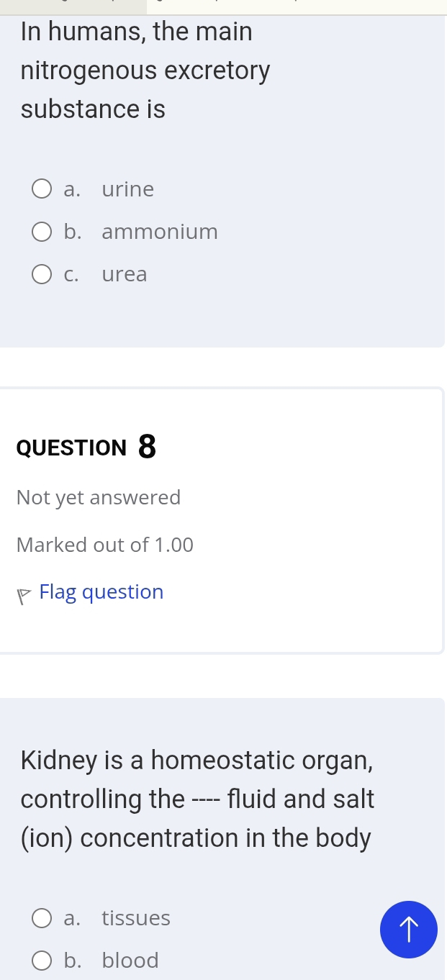Viewport: 447px width, 980px height.
Task: Select the urine radio button
Action: coord(42,189)
